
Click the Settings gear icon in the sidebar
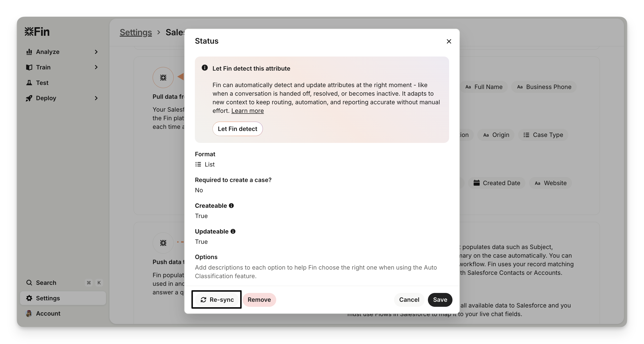pos(29,298)
